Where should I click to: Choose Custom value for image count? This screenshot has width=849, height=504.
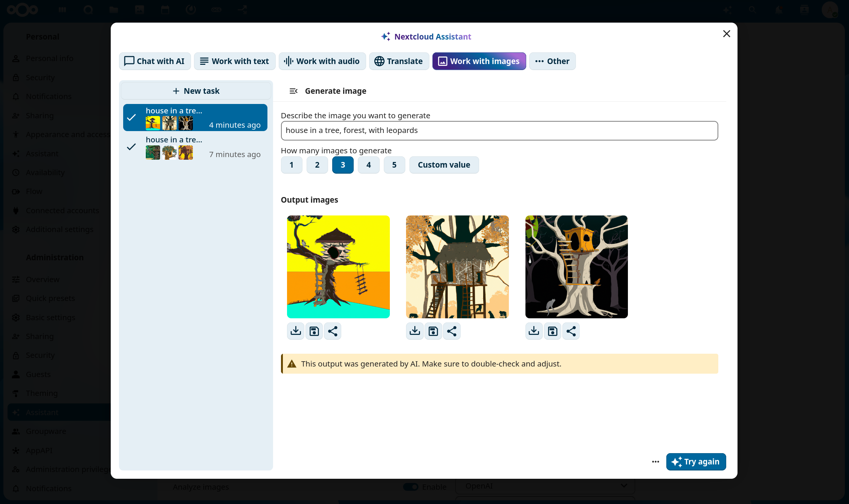point(444,165)
